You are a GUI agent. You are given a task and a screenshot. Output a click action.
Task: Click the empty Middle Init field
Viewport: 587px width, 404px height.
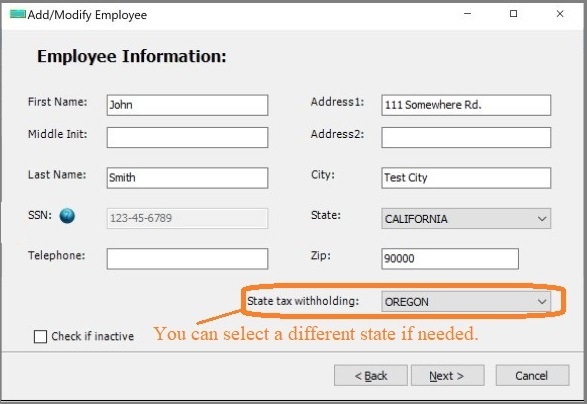click(187, 137)
